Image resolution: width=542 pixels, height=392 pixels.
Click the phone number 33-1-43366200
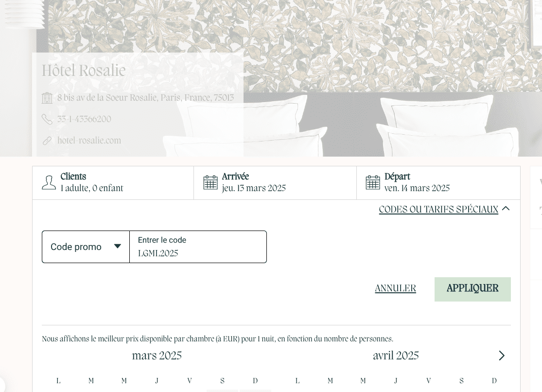pyautogui.click(x=84, y=119)
